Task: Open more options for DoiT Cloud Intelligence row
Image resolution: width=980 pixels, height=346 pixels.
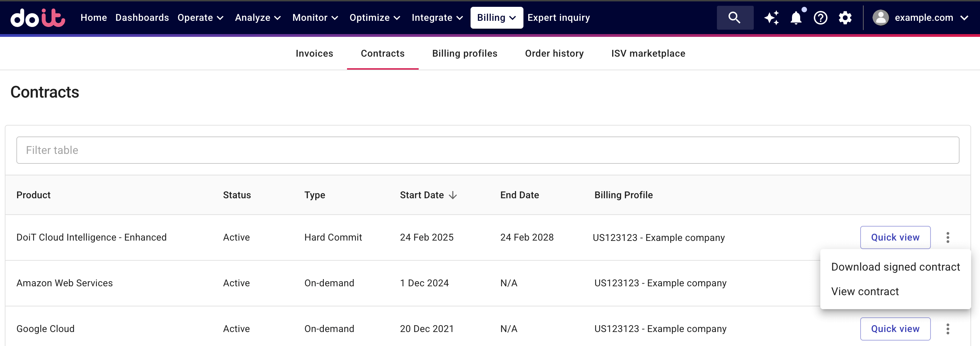Action: (948, 237)
